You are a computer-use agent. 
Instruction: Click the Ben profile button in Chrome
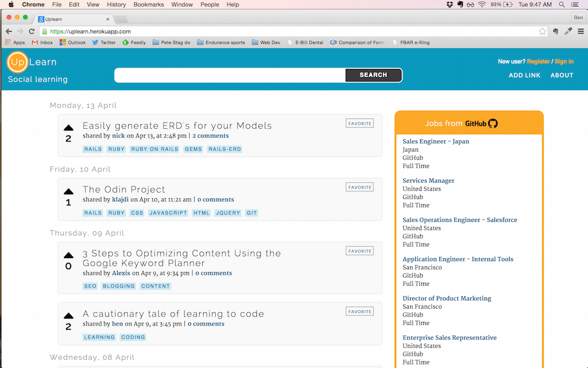coord(578,17)
